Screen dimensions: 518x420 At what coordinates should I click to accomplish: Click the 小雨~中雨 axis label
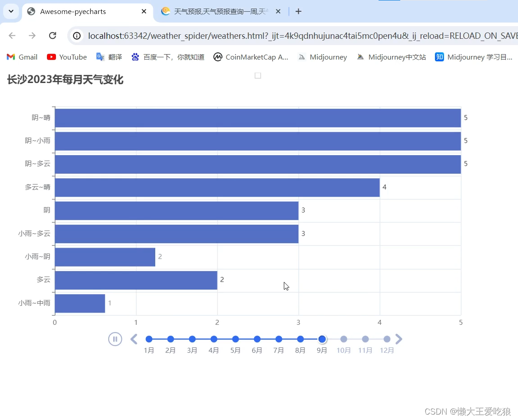(x=34, y=303)
